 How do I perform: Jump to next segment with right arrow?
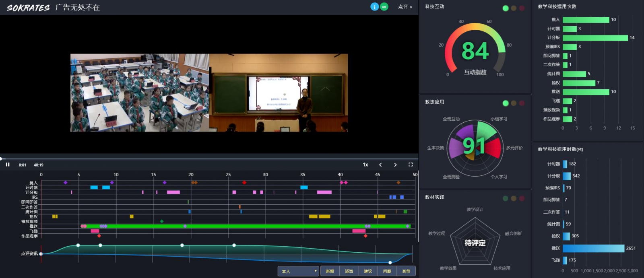pyautogui.click(x=395, y=165)
